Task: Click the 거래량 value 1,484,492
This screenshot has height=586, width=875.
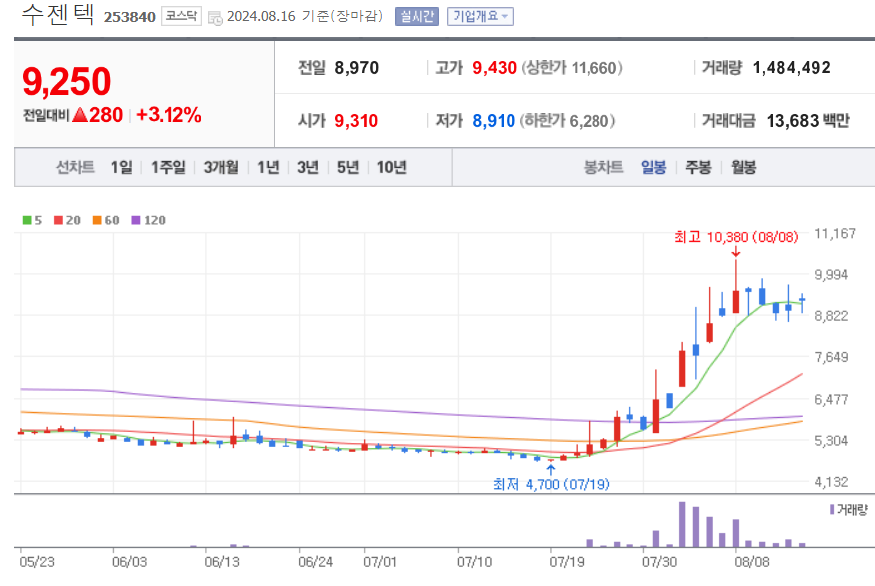Action: click(x=791, y=68)
